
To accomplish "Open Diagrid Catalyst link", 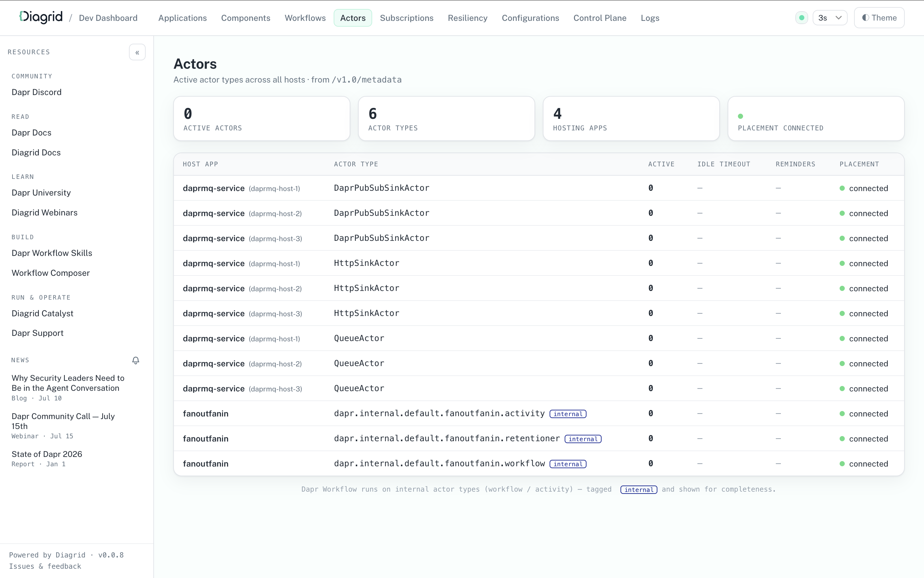I will (x=42, y=313).
